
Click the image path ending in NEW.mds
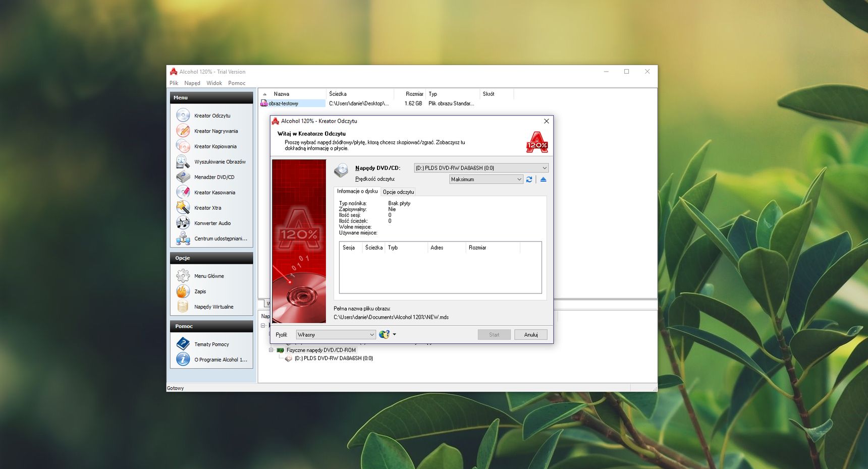point(391,317)
